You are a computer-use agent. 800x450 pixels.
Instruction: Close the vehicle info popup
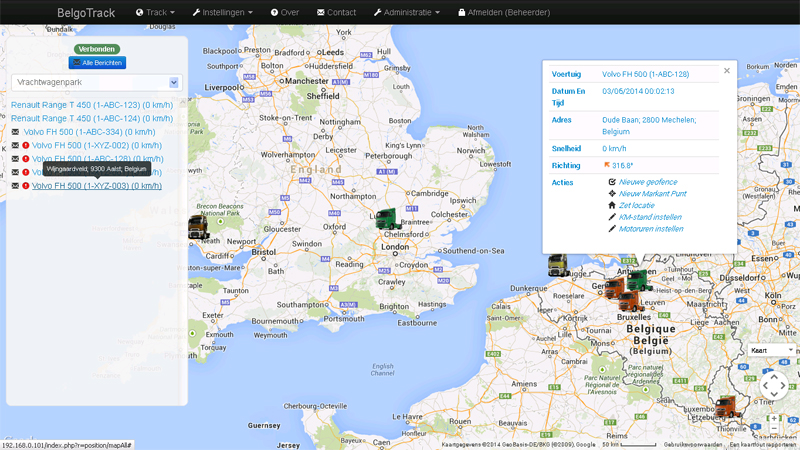coord(727,71)
